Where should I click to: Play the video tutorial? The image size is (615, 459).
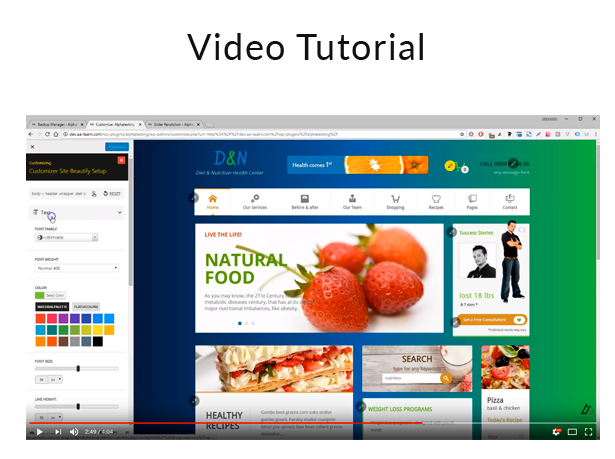40,431
